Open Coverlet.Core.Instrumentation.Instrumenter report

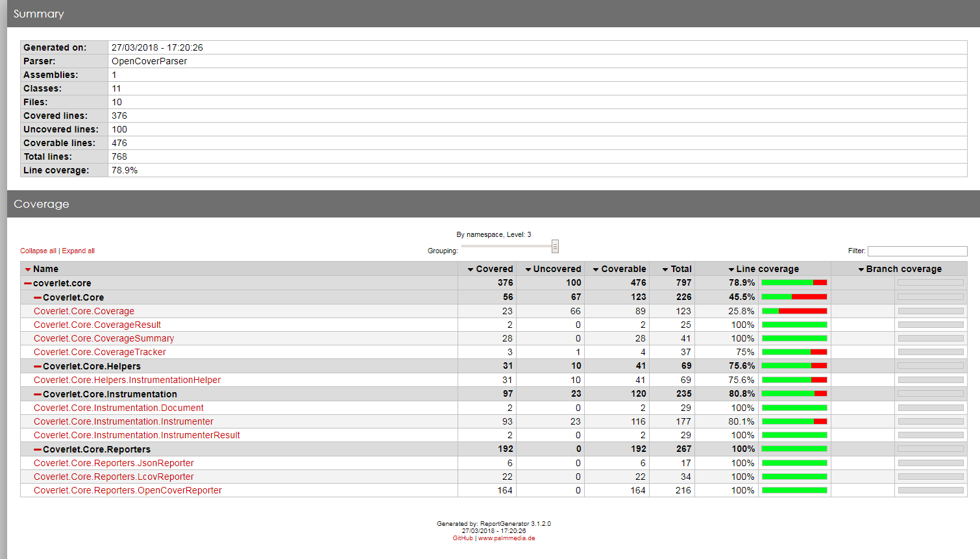(x=123, y=421)
